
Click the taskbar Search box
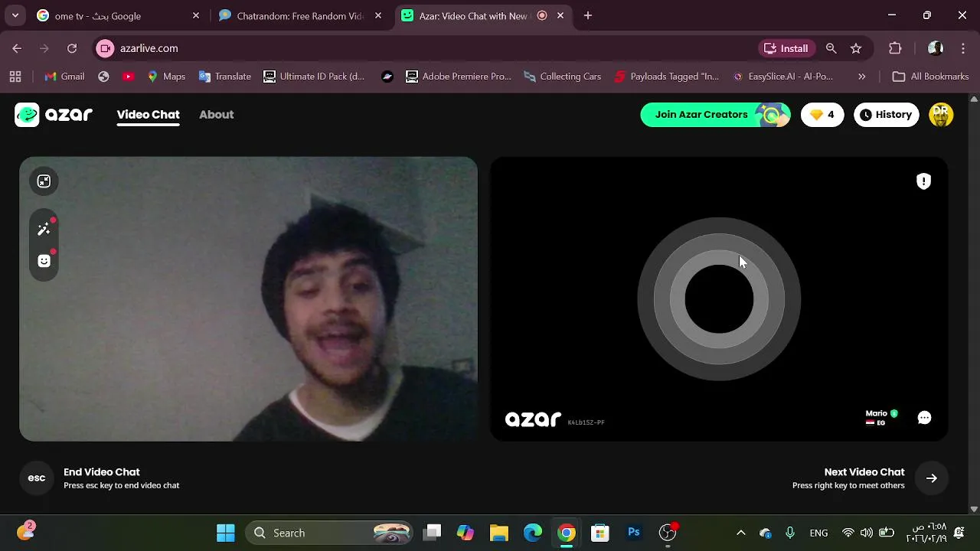pos(329,533)
